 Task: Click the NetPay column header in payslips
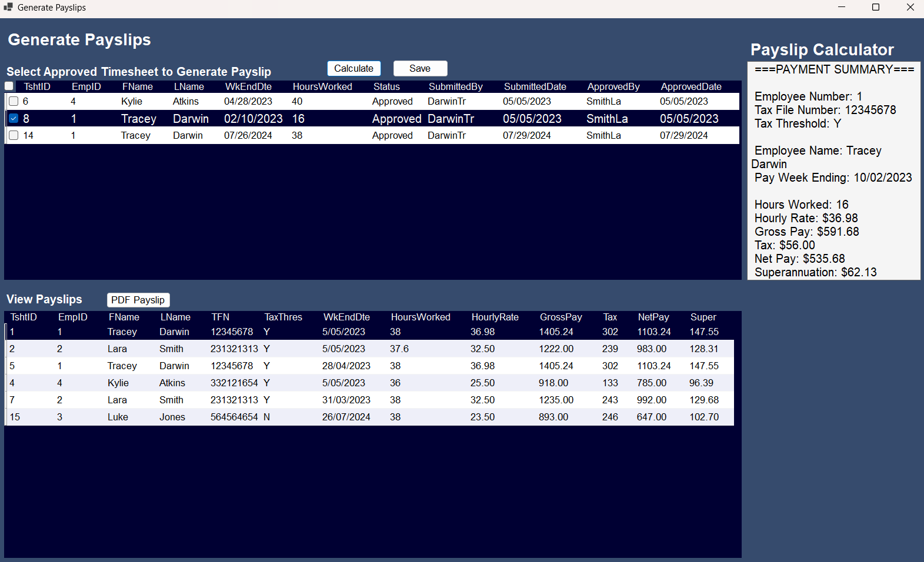point(653,317)
